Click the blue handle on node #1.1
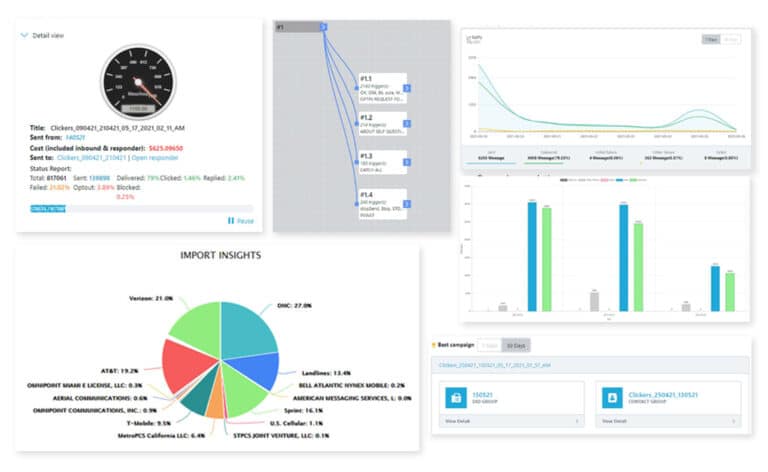The height and width of the screenshot is (472, 768). [406, 89]
